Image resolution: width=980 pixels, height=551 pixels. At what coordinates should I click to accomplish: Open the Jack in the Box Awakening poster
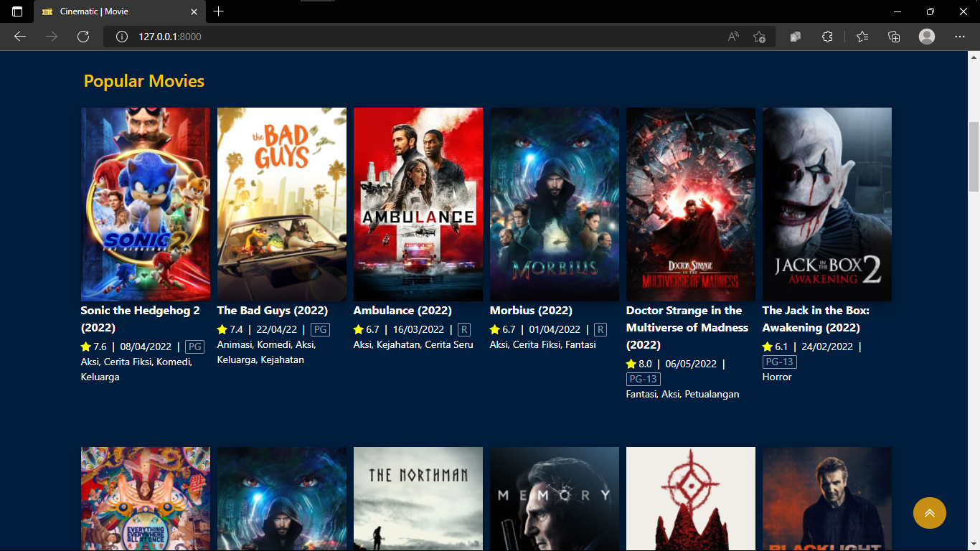point(827,204)
